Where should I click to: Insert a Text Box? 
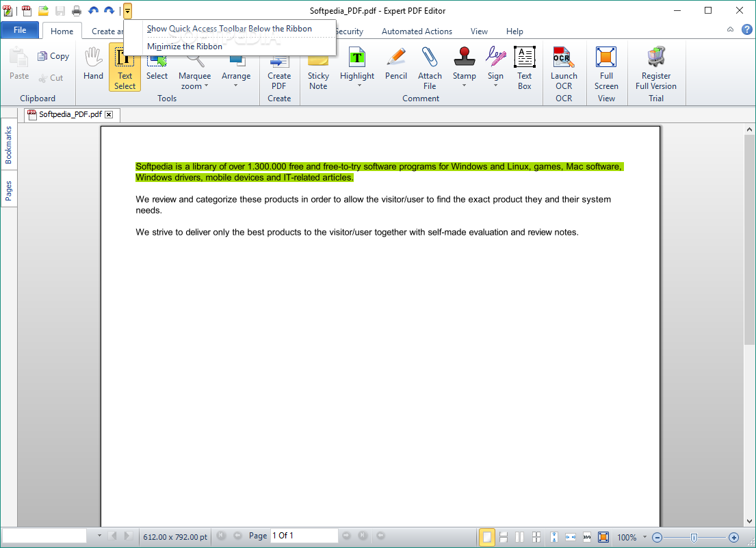pos(524,68)
